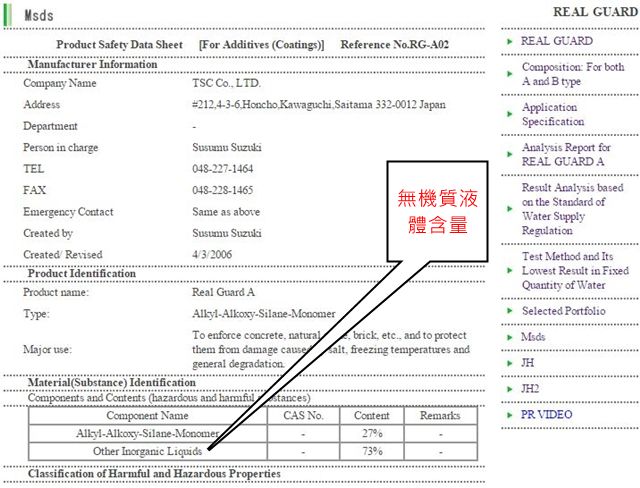Click the Type value 'Alkyl-Alkoxy-Silane-Monomer'

[264, 314]
